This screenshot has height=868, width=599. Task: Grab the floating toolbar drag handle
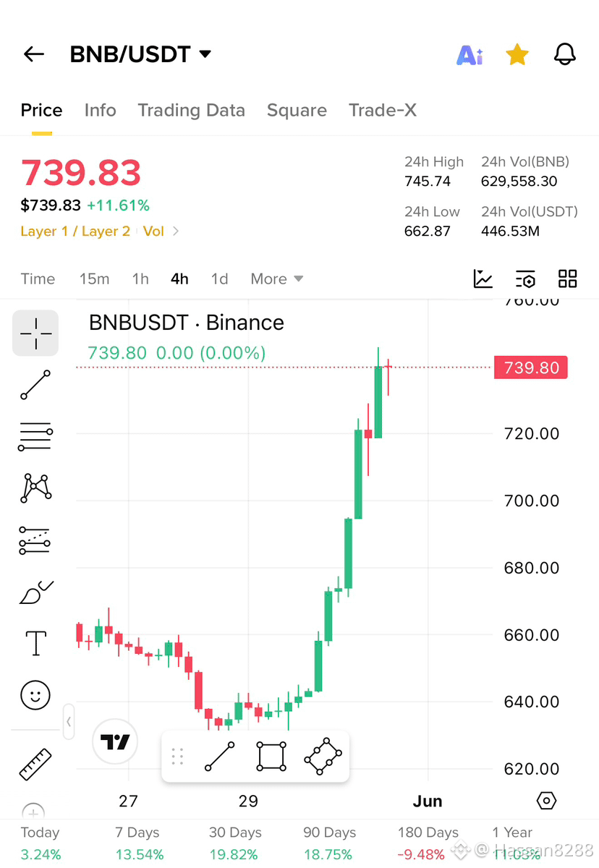tap(177, 757)
